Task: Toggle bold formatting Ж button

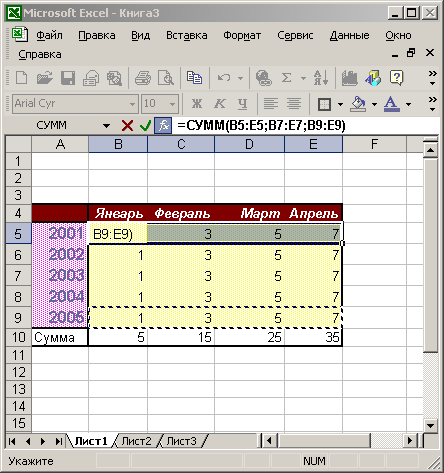Action: tap(197, 104)
